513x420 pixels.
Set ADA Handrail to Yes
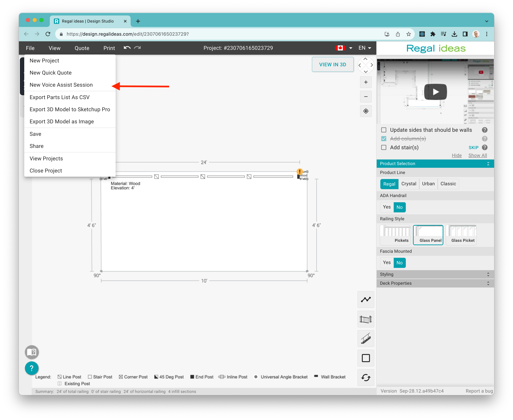click(x=387, y=207)
